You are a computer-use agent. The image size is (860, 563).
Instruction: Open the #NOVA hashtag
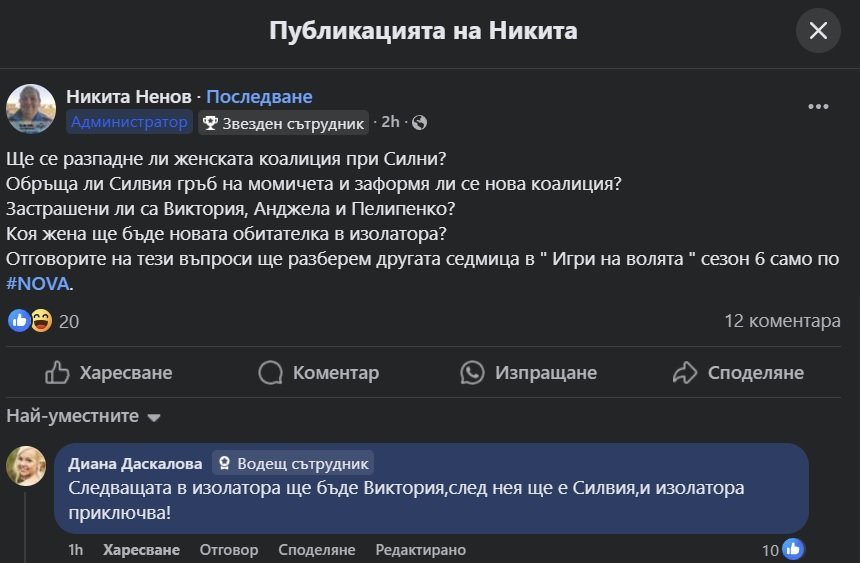36,284
